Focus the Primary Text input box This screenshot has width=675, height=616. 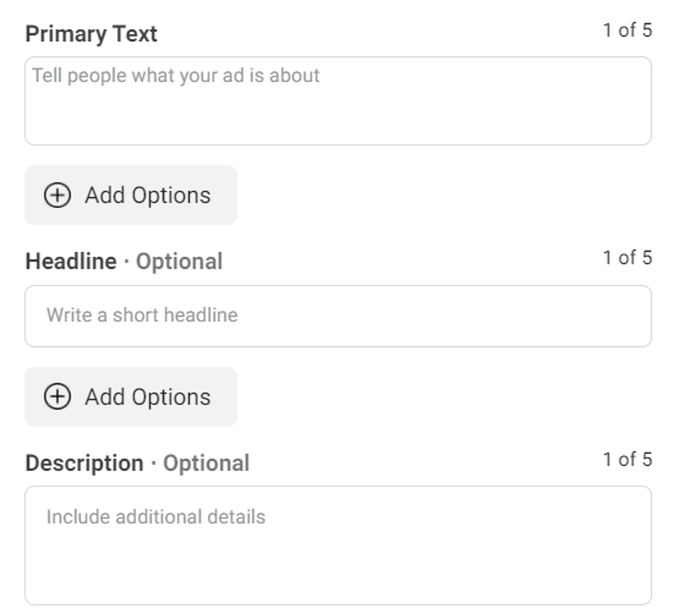[x=337, y=101]
